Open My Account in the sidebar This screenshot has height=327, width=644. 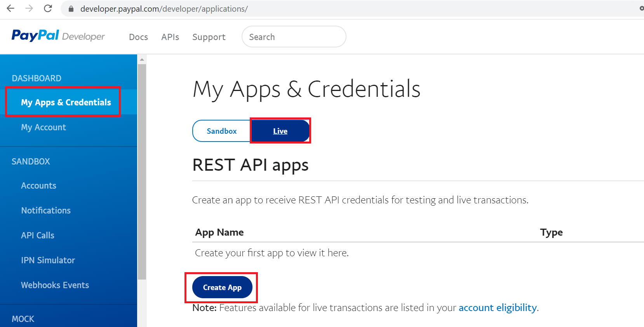[x=44, y=127]
